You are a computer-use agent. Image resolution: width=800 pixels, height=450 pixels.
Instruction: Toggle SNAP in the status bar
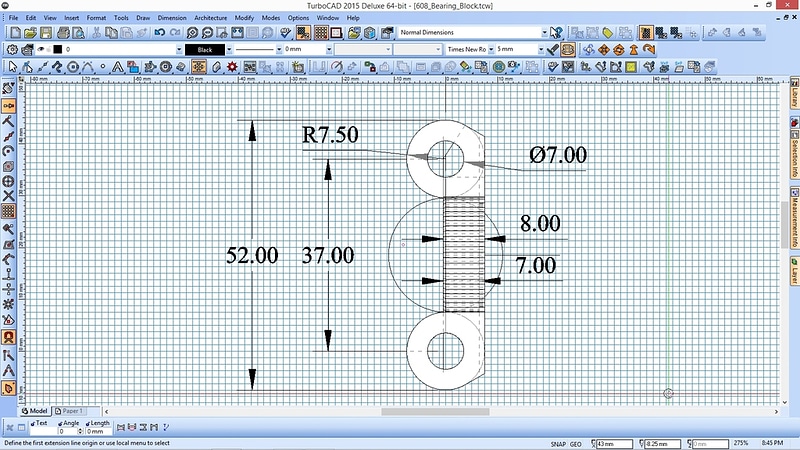coord(558,444)
